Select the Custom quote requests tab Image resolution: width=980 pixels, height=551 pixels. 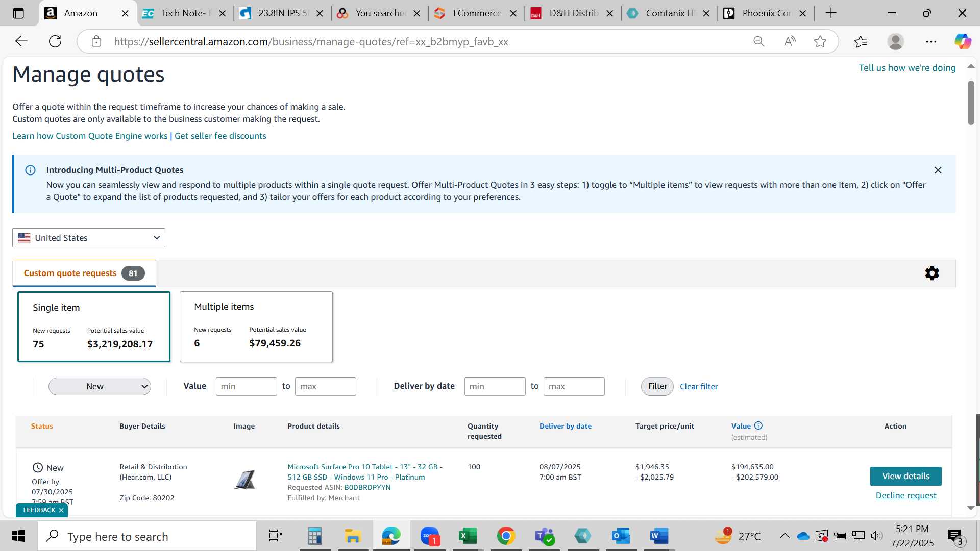point(84,273)
